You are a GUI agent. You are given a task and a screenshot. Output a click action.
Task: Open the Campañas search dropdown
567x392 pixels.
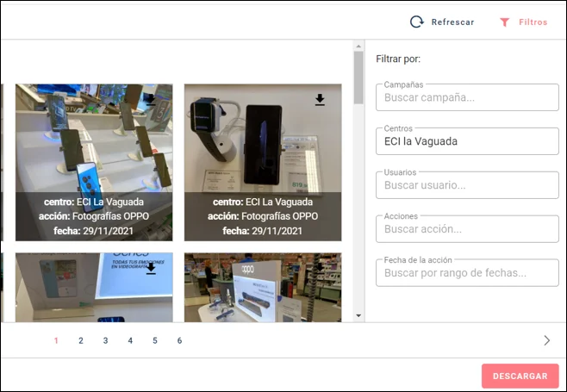467,97
